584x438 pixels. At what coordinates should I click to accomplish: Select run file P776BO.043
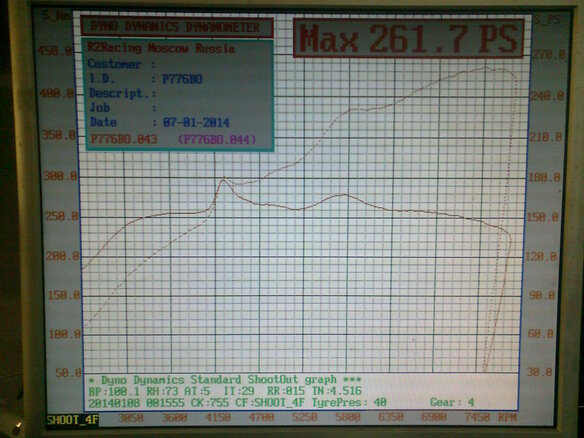click(x=124, y=139)
